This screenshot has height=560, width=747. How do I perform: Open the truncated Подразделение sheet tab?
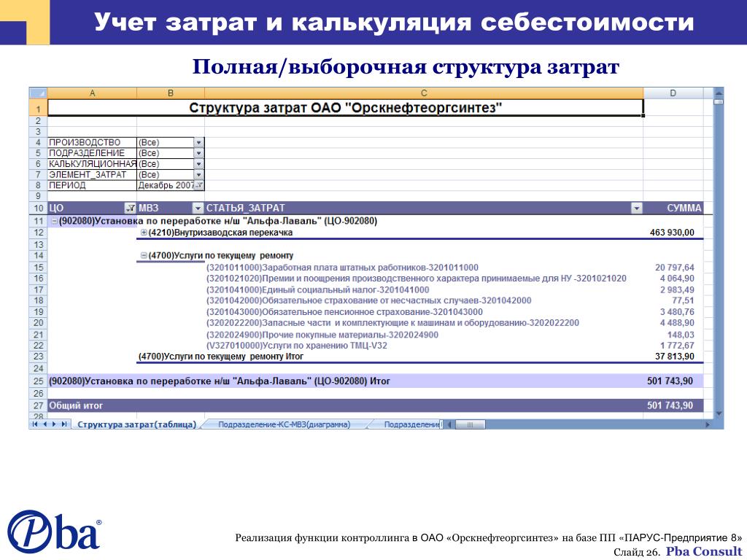pyautogui.click(x=411, y=424)
